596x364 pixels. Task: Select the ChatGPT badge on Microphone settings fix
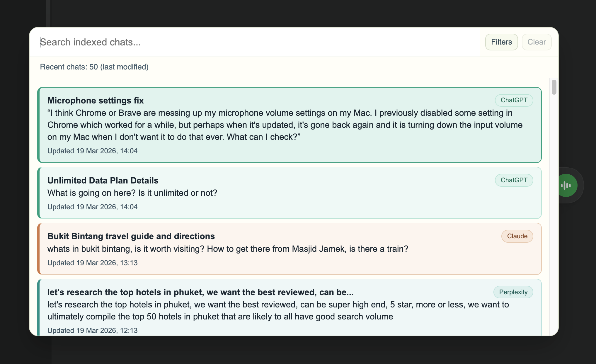tap(514, 100)
